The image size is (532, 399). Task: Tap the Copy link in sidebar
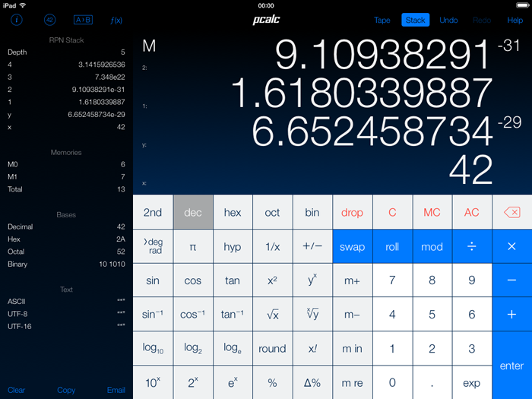click(x=66, y=390)
